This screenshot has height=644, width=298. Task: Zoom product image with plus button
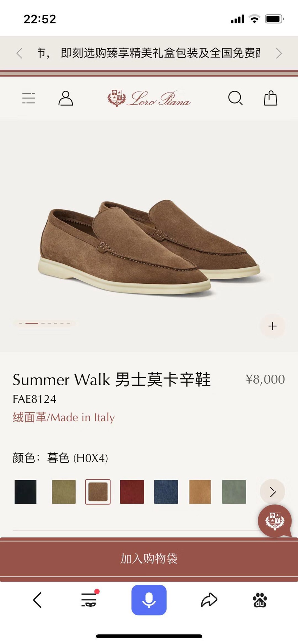[x=272, y=326]
